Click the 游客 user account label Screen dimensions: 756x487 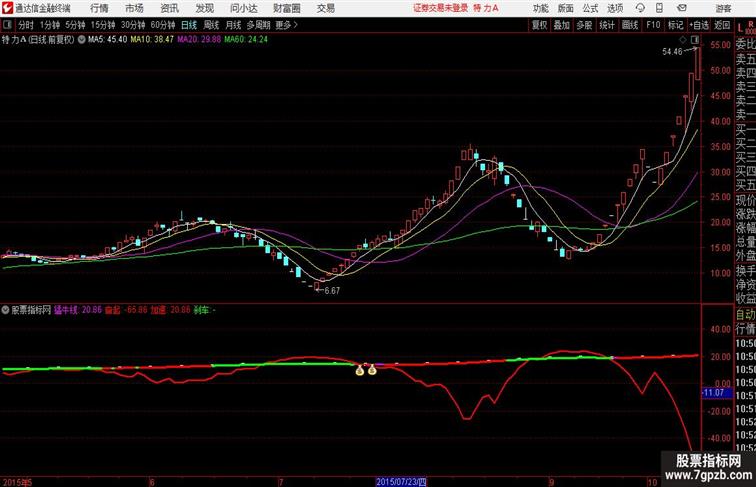723,8
